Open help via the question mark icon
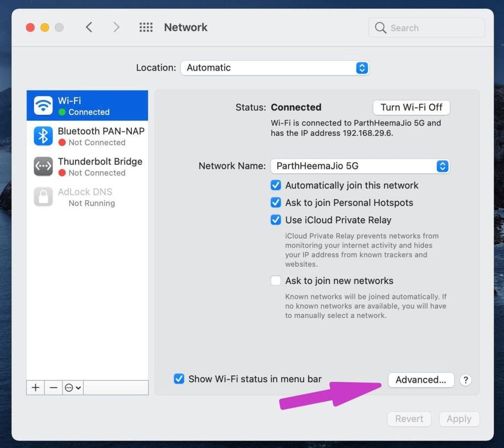Screen dimensions: 504x448 point(465,380)
